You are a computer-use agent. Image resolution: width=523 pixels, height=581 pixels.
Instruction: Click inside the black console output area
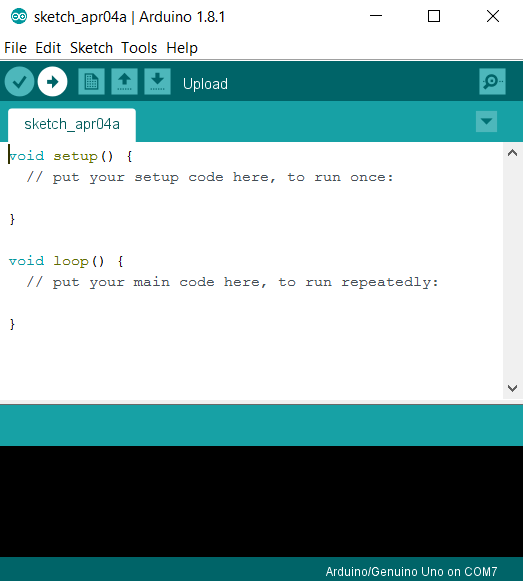point(261,501)
